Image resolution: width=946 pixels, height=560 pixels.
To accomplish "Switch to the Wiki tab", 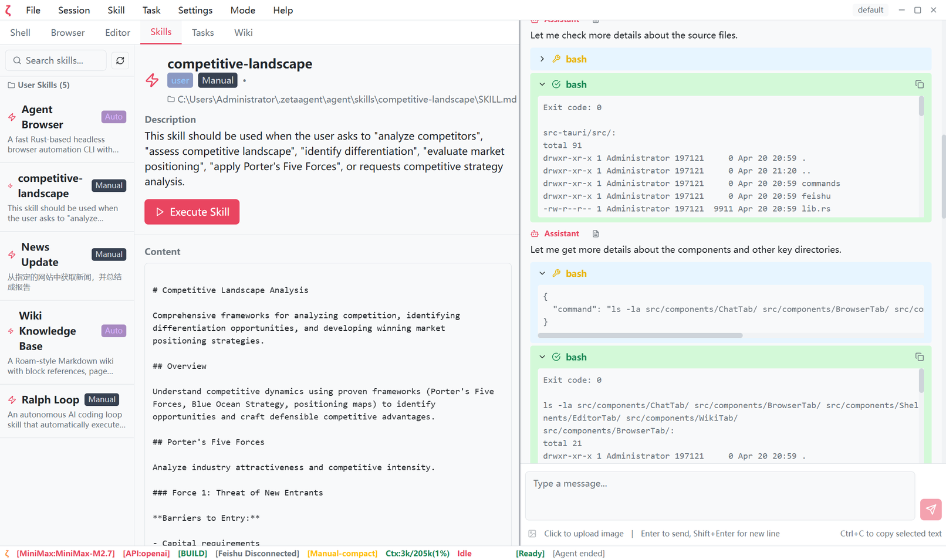I will coord(243,33).
